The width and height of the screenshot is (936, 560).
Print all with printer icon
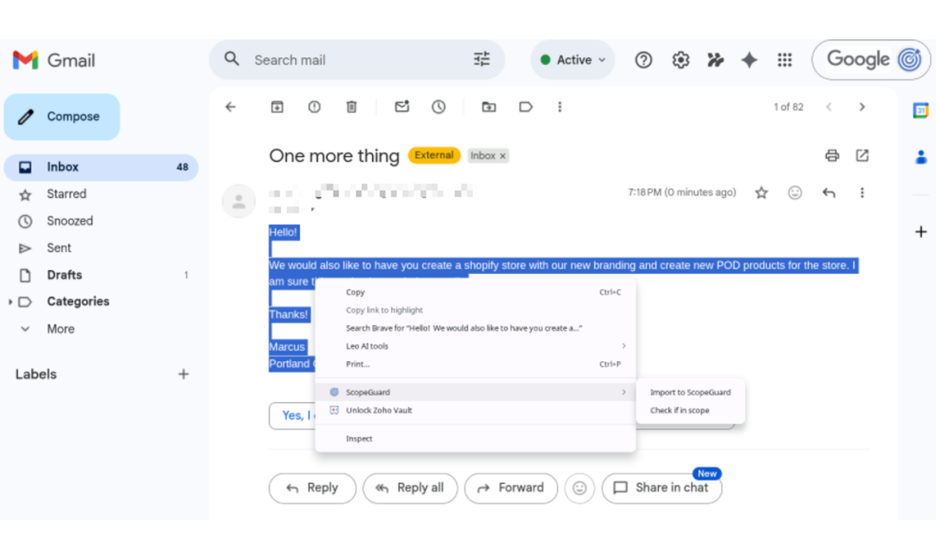[x=832, y=155]
